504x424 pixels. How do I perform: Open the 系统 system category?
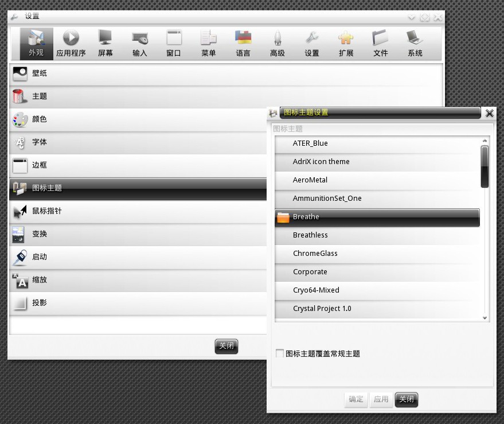(415, 44)
